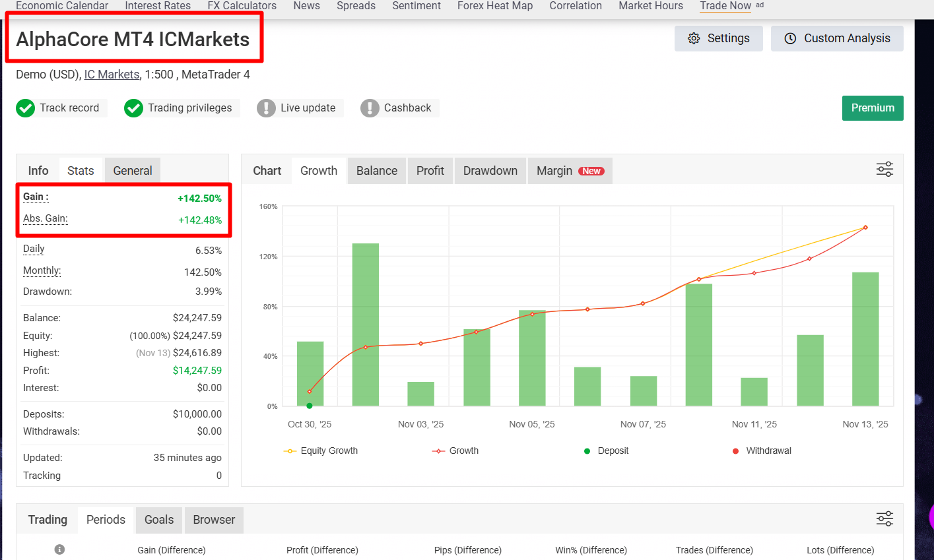The height and width of the screenshot is (560, 934).
Task: Open the IC Markets broker link
Action: [112, 75]
